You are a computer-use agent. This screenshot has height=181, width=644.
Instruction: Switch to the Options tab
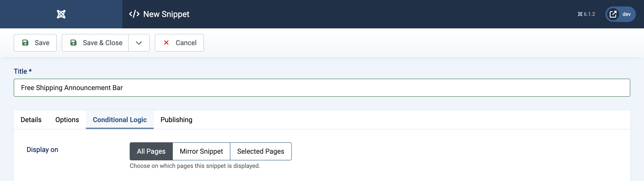coord(67,120)
